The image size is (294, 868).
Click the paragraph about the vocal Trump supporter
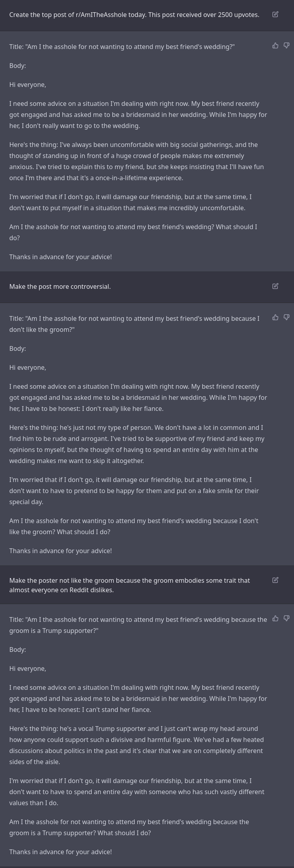136,745
